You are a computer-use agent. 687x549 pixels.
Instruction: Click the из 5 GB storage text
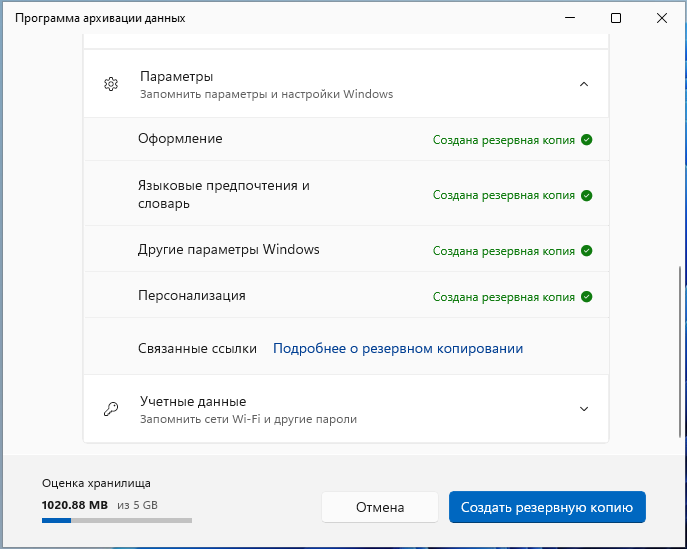[x=137, y=505]
